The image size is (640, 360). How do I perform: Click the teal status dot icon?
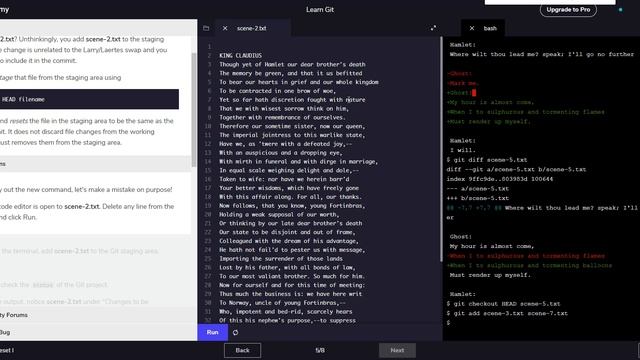tap(620, 9)
